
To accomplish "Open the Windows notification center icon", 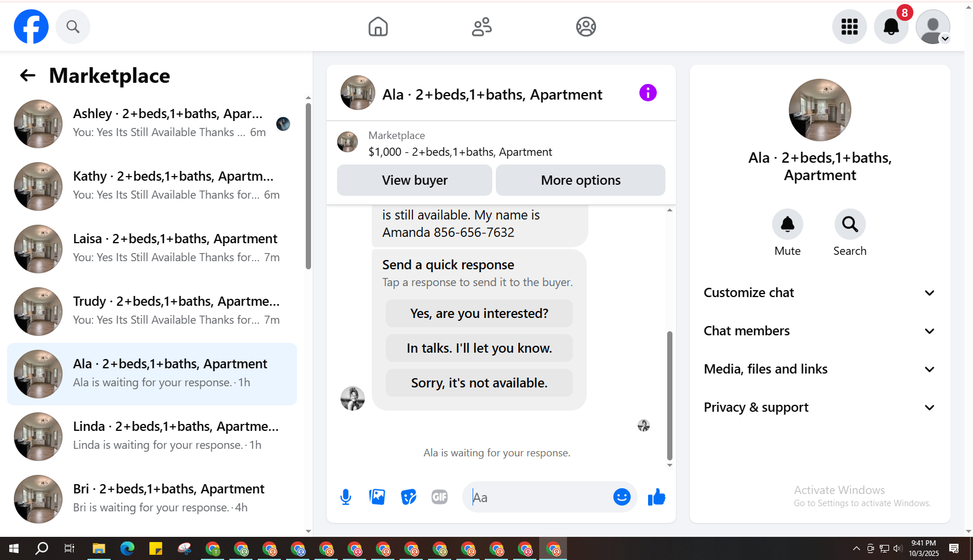I will pyautogui.click(x=954, y=548).
